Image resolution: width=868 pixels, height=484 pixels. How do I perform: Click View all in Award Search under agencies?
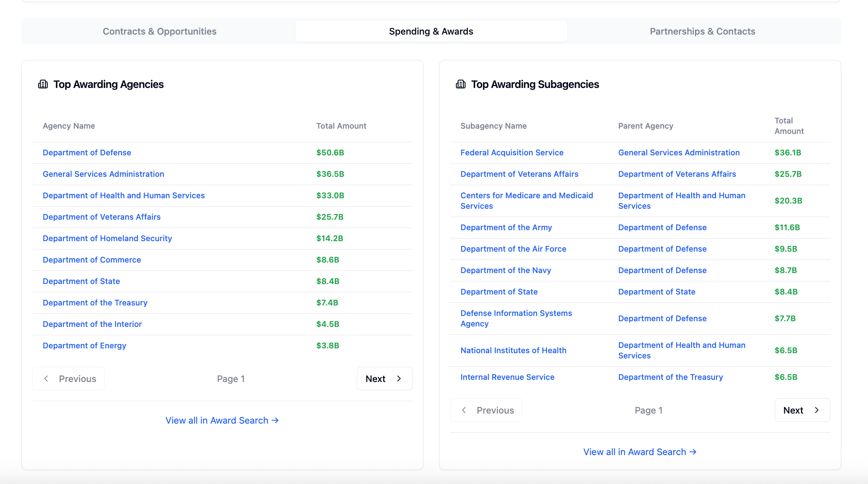(222, 420)
